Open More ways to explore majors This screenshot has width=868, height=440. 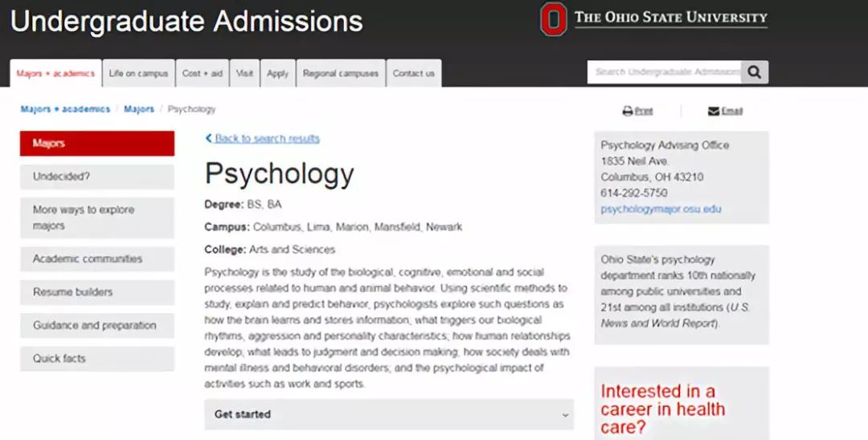(x=97, y=218)
